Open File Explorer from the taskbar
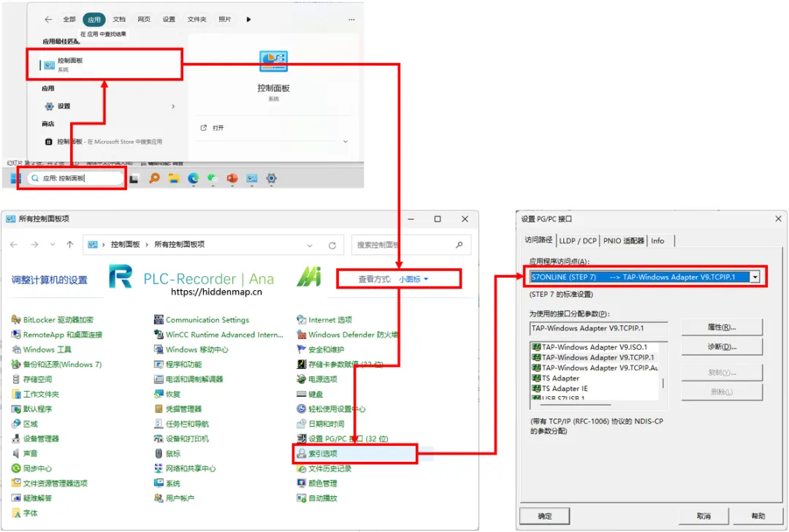The width and height of the screenshot is (789, 532). [174, 178]
